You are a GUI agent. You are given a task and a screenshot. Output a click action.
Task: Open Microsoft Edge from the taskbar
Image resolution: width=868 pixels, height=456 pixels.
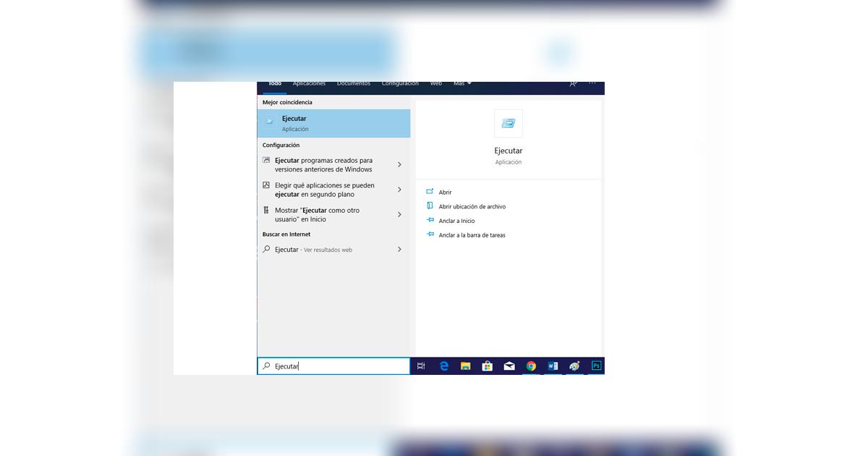click(x=444, y=366)
